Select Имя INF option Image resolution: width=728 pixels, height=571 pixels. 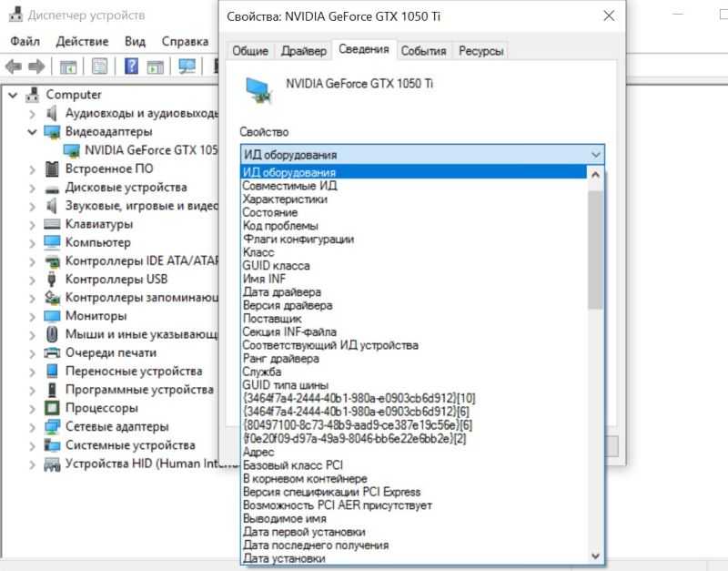click(264, 279)
